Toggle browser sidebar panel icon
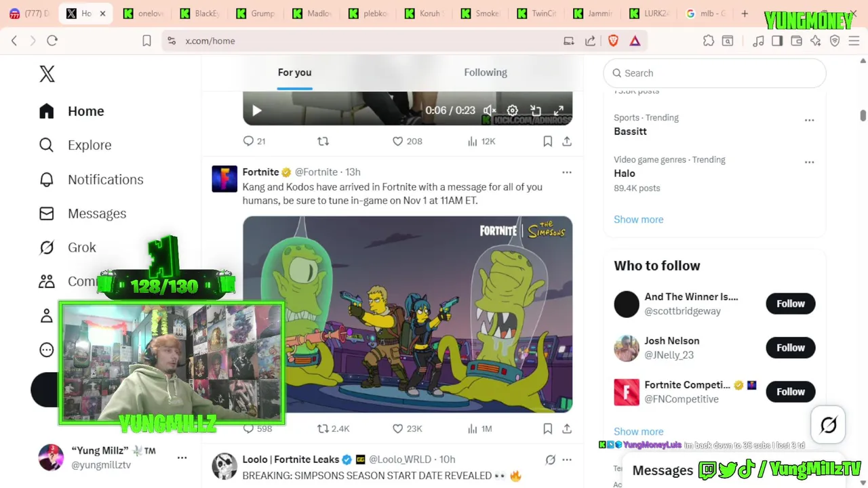The width and height of the screenshot is (868, 488). click(x=777, y=41)
